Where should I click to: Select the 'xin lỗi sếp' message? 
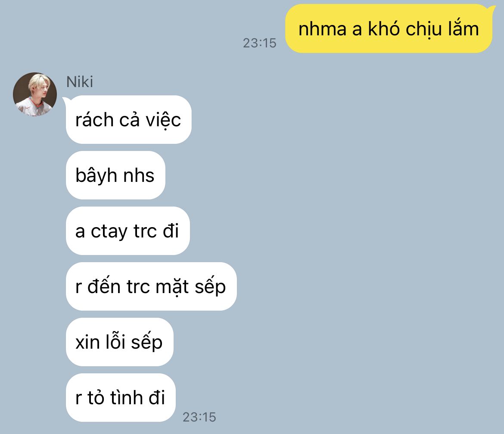(120, 342)
